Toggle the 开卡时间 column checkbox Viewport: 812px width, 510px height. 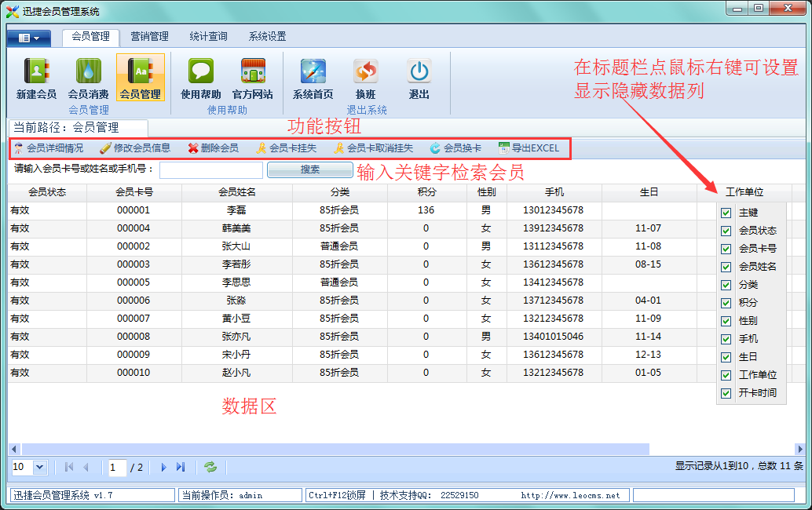coord(726,393)
